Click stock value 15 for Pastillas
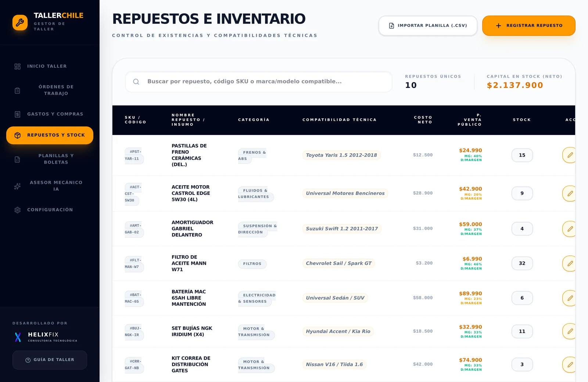 (522, 155)
